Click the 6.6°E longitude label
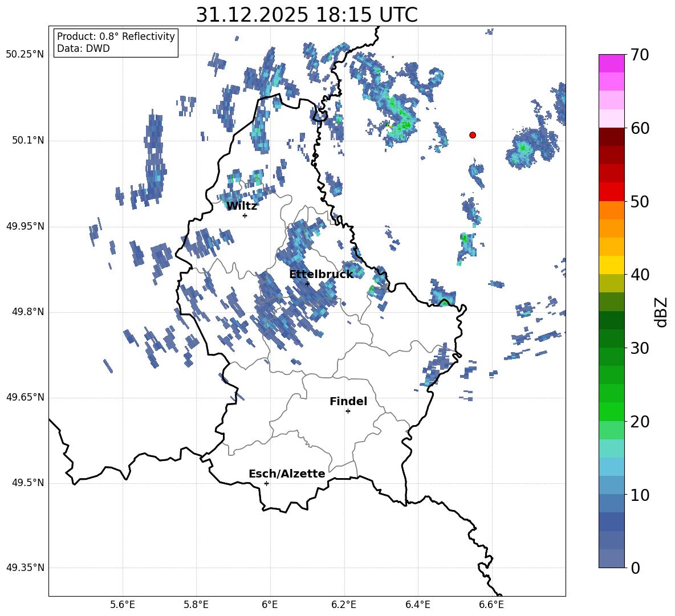 491,605
